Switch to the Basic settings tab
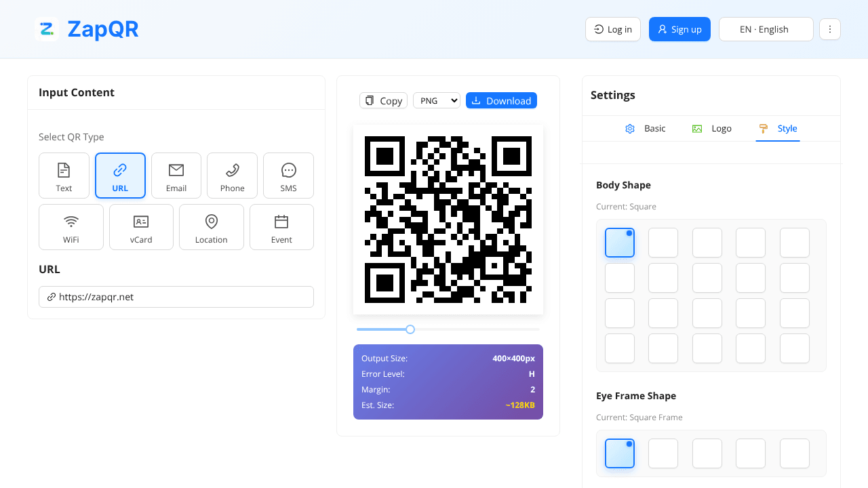The image size is (868, 488). click(x=646, y=128)
